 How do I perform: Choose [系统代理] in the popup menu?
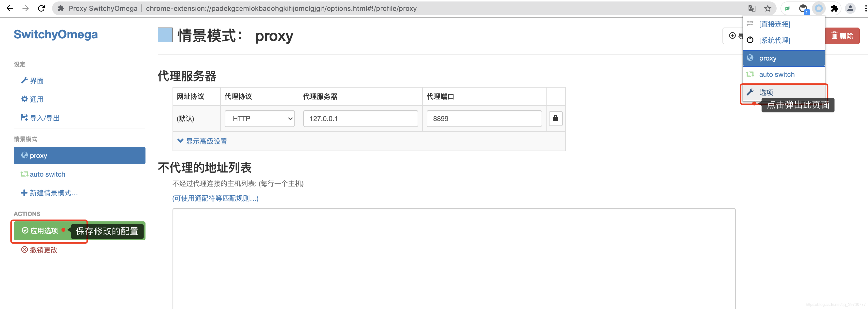784,41
